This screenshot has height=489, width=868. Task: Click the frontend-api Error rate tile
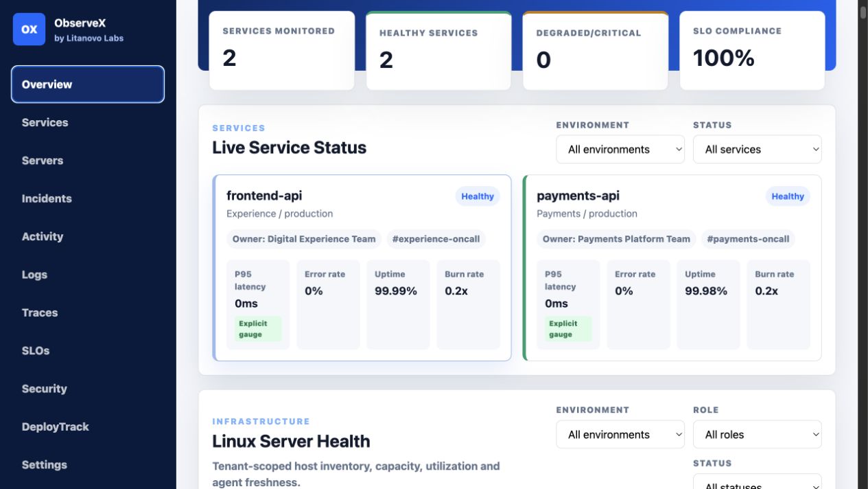pyautogui.click(x=328, y=304)
